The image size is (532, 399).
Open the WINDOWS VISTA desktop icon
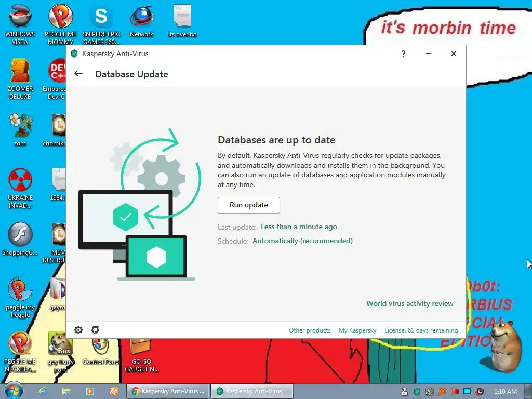point(20,24)
